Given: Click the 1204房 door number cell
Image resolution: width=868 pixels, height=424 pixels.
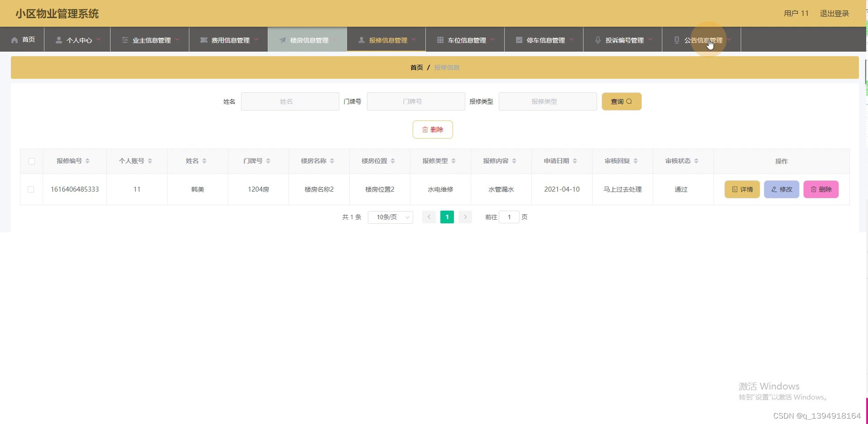Looking at the screenshot, I should tap(258, 189).
